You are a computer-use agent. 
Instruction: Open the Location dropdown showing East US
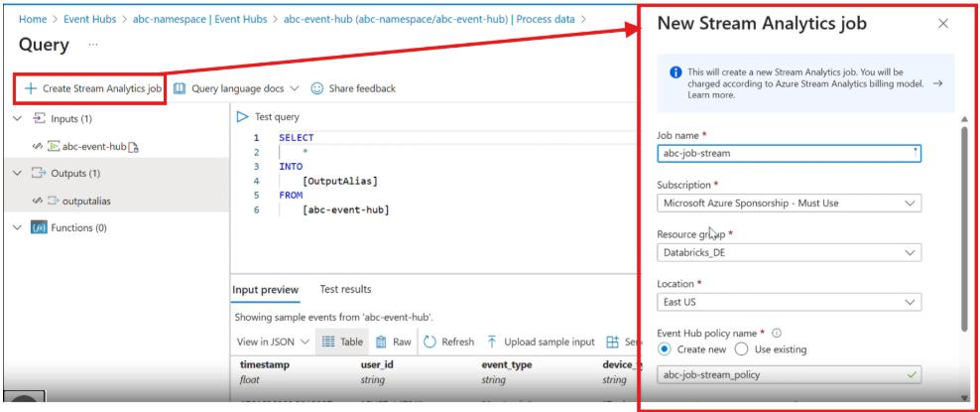[x=789, y=302]
